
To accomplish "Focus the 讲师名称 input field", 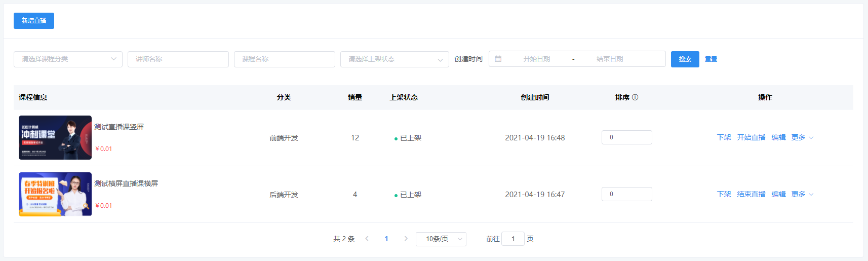I will tap(178, 59).
